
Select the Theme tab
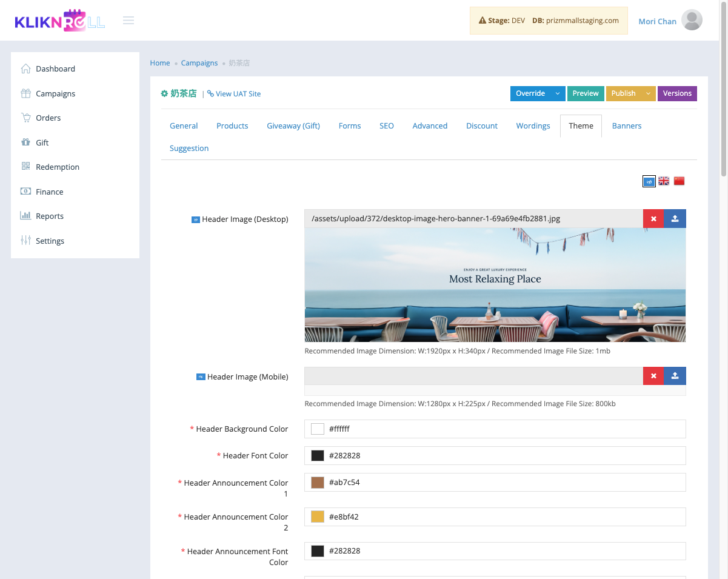point(581,126)
